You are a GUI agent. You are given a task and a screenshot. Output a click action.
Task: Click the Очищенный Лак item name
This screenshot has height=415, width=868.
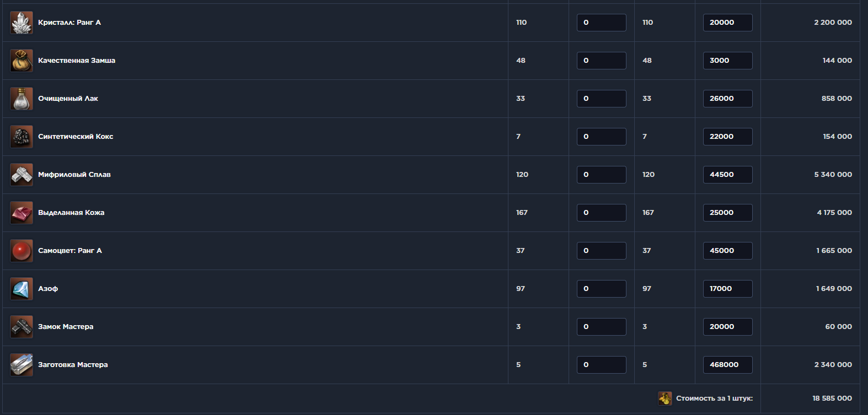pos(68,99)
